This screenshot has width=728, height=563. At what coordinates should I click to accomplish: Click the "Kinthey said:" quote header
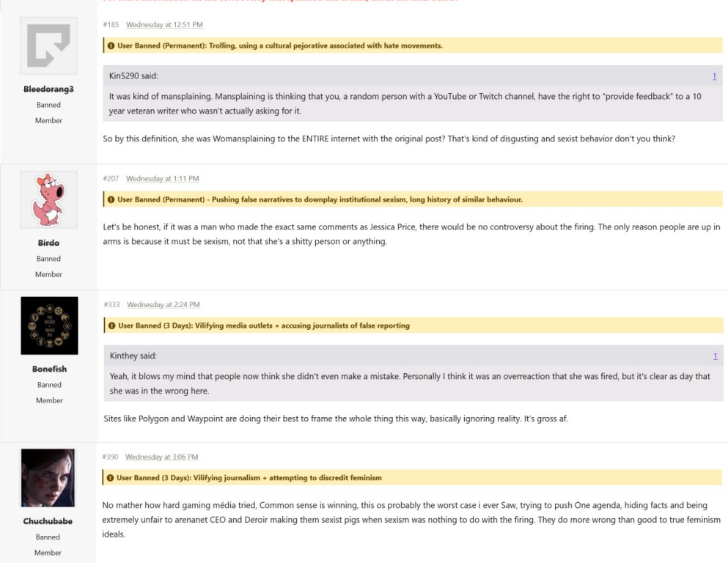click(x=132, y=356)
